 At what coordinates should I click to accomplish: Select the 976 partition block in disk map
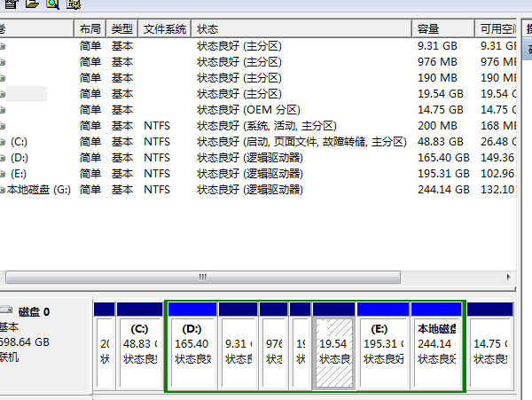[273, 345]
